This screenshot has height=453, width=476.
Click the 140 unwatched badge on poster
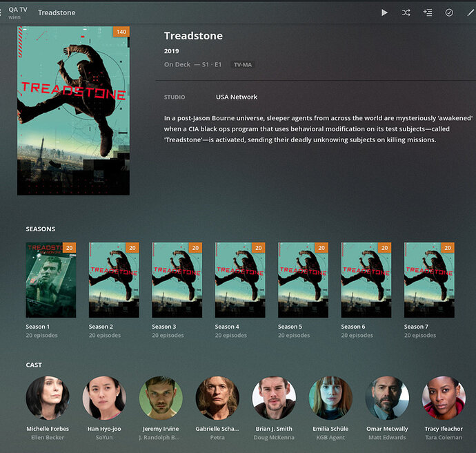pyautogui.click(x=121, y=32)
